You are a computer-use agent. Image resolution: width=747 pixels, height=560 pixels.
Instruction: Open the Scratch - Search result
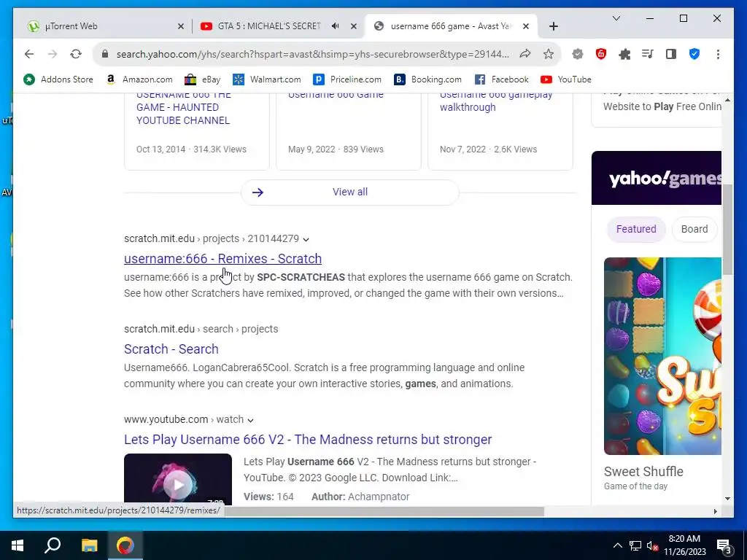tap(171, 349)
